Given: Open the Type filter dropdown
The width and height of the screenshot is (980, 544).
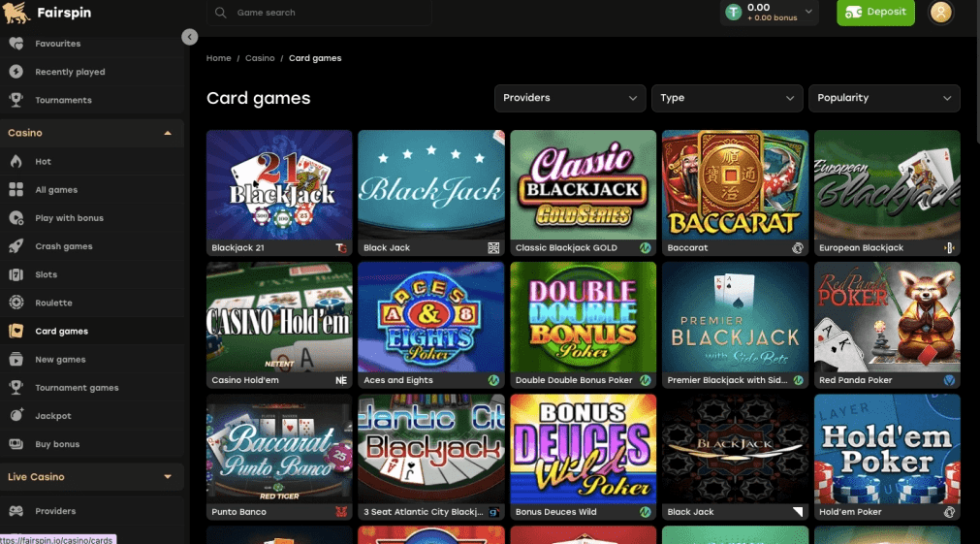Looking at the screenshot, I should [x=727, y=98].
